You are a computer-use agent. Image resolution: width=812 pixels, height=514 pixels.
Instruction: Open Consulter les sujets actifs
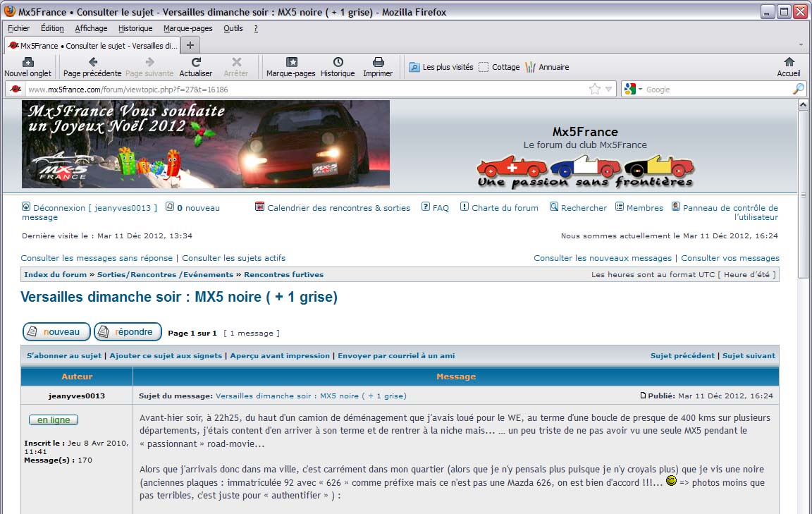(x=233, y=258)
